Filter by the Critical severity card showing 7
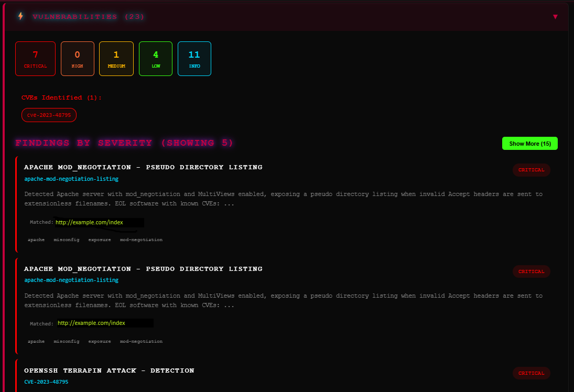Image resolution: width=574 pixels, height=392 pixels. (x=35, y=59)
